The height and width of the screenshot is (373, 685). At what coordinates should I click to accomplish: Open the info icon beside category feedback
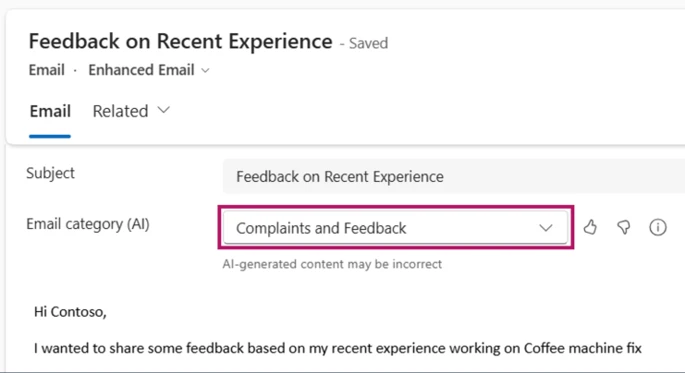[657, 227]
